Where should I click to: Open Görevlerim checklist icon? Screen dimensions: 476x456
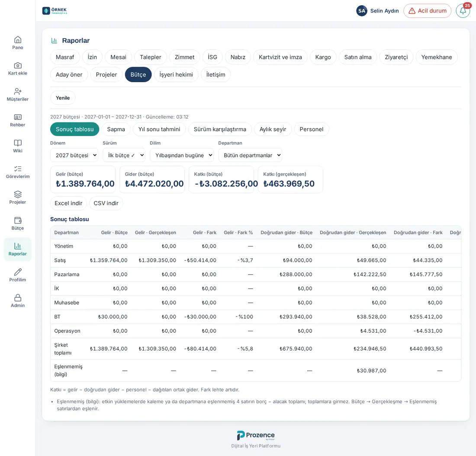point(18,169)
